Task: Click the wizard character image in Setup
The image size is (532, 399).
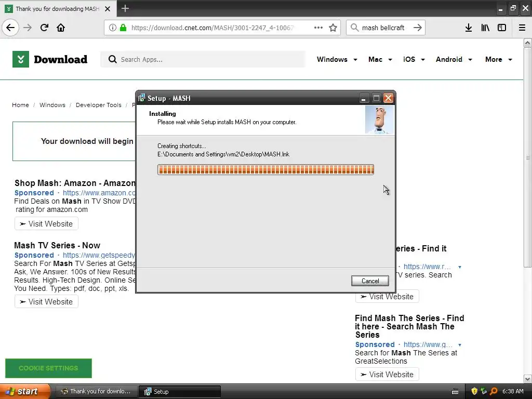Action: coord(379,120)
